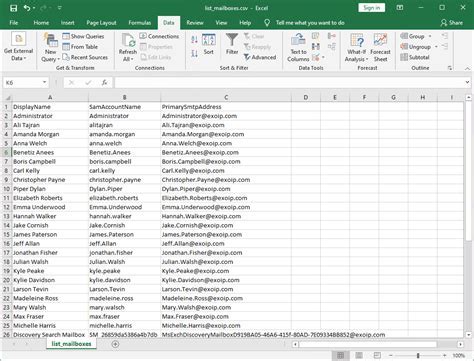Image resolution: width=474 pixels, height=361 pixels.
Task: Click the 100% zoom level
Action: pyautogui.click(x=459, y=356)
